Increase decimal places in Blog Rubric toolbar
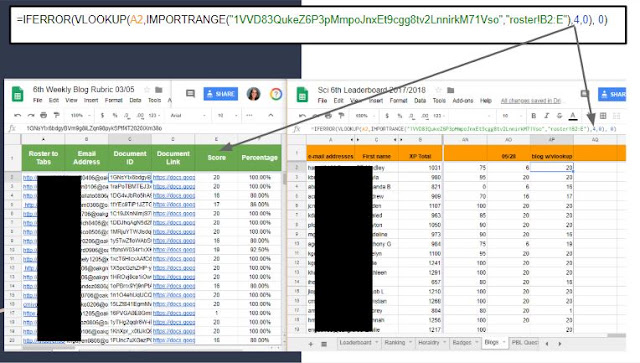640x363 pixels. pos(140,116)
